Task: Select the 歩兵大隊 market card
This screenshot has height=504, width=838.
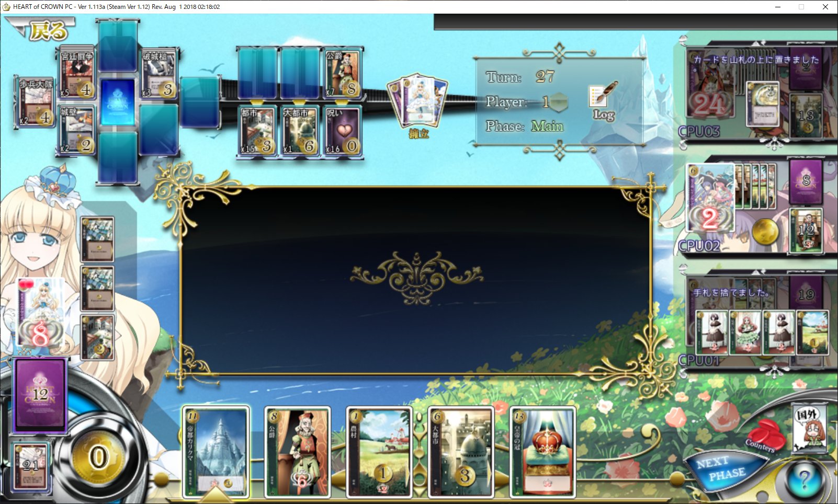Action: click(35, 102)
